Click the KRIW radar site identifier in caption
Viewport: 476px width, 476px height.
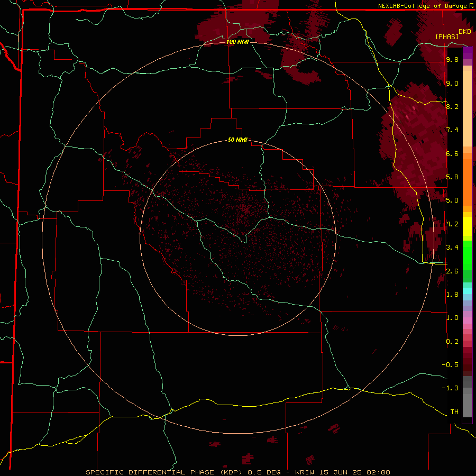pos(306,472)
